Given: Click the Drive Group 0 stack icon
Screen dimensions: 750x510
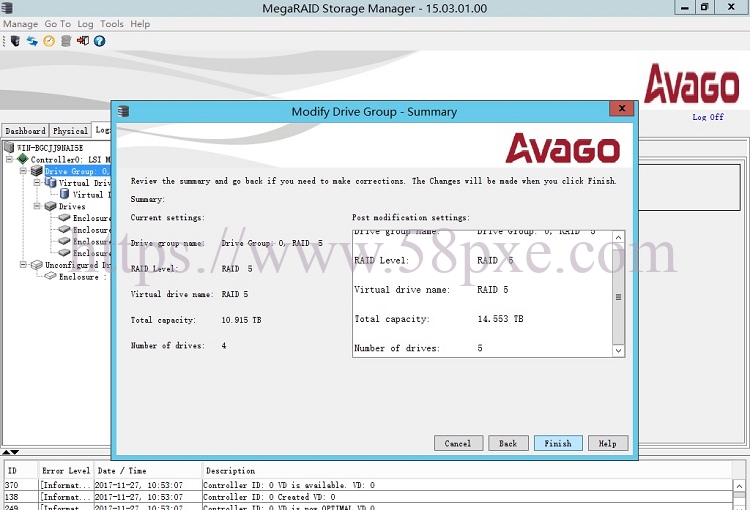Looking at the screenshot, I should [x=37, y=171].
